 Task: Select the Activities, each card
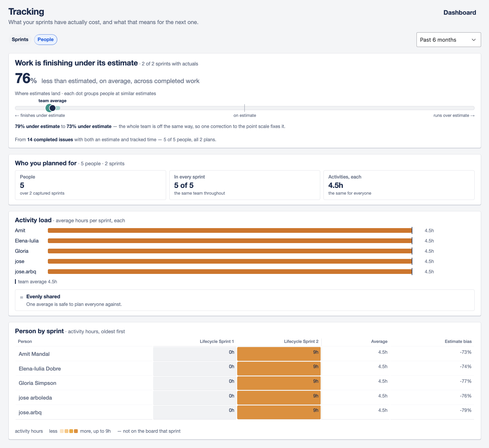(x=399, y=185)
